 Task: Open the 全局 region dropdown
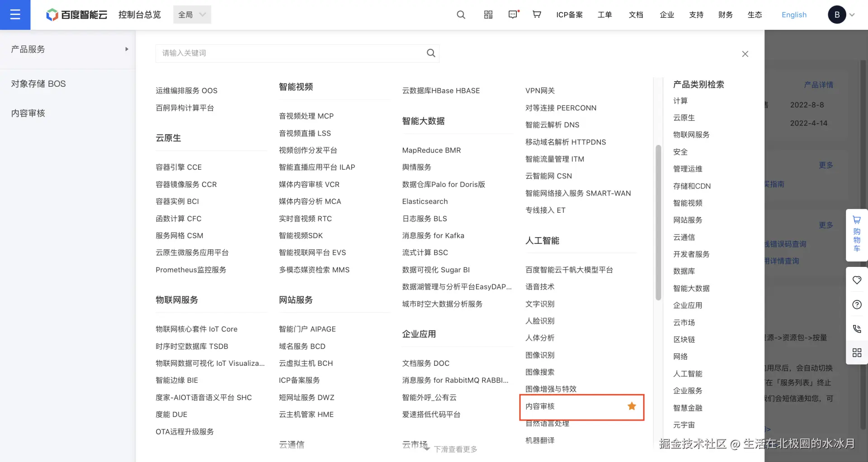[x=192, y=15]
